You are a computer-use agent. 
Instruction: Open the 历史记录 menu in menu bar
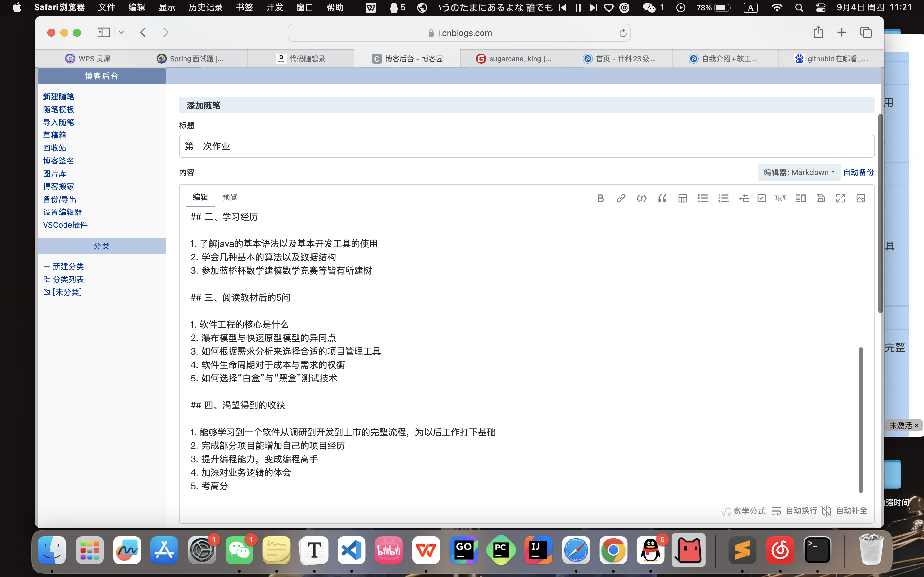[205, 7]
